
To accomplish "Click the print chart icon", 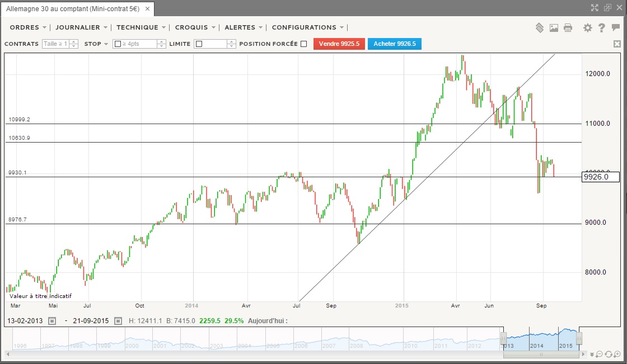I will point(568,27).
